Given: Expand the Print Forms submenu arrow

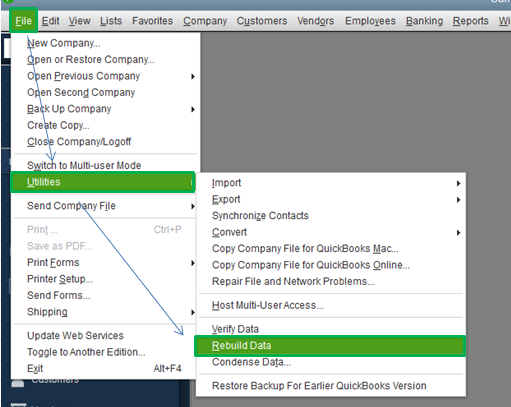Looking at the screenshot, I should tap(193, 263).
